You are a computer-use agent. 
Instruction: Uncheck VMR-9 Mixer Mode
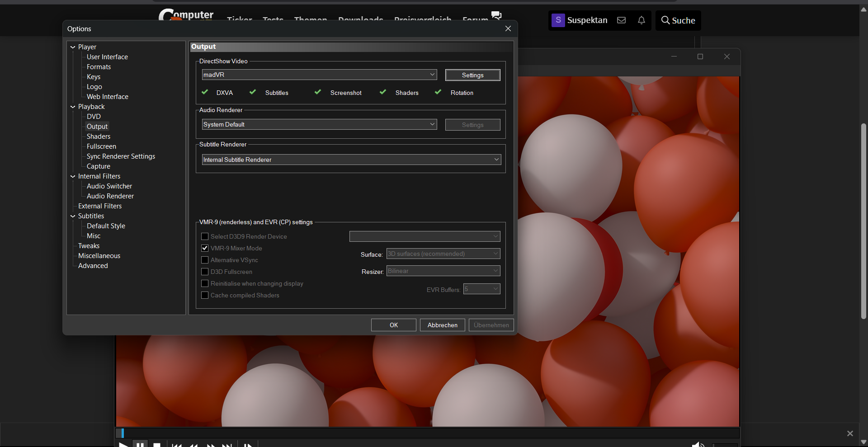pyautogui.click(x=205, y=248)
